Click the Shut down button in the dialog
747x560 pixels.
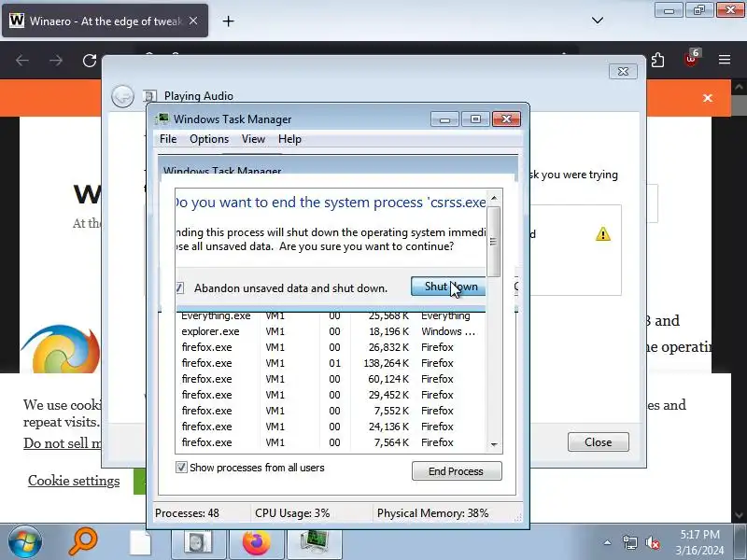448,287
